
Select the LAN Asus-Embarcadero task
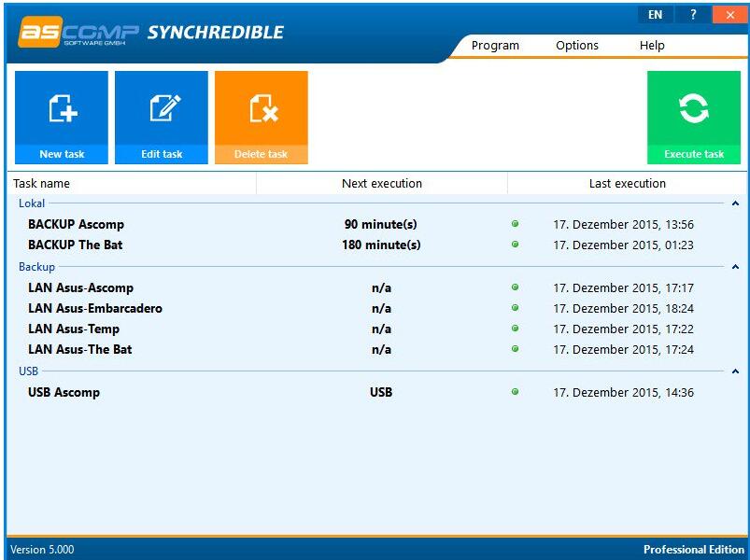point(95,308)
